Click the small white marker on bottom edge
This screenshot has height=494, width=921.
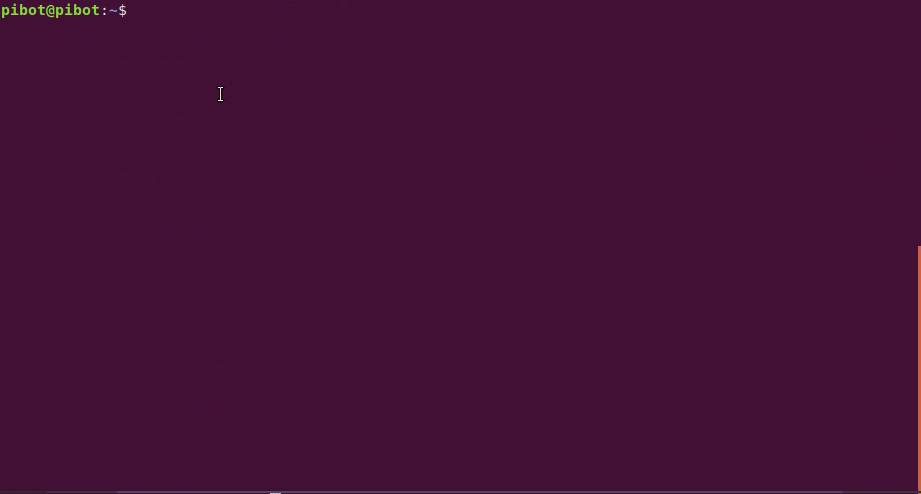tap(275, 493)
